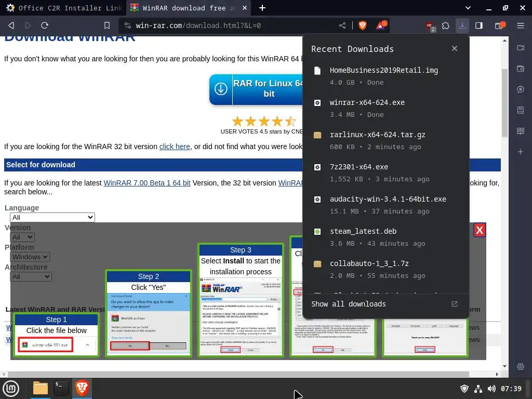Click the Step 1 instruction thumbnail

(56, 335)
